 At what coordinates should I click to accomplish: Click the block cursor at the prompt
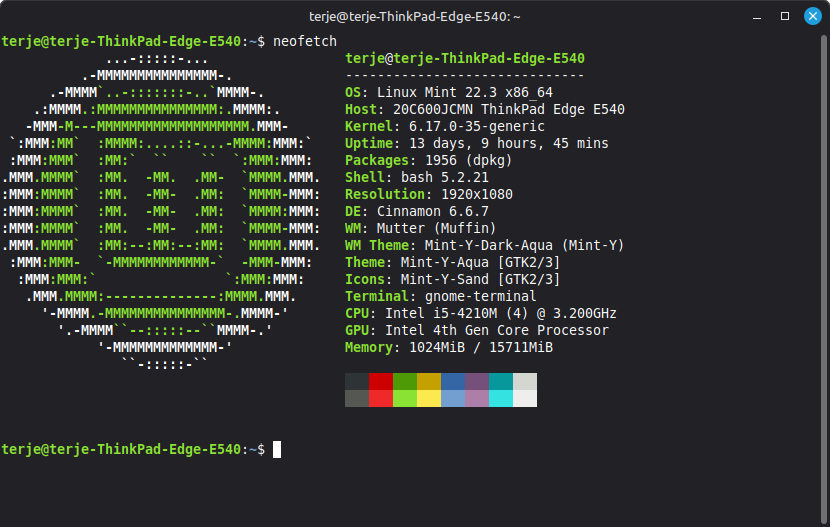(x=277, y=449)
